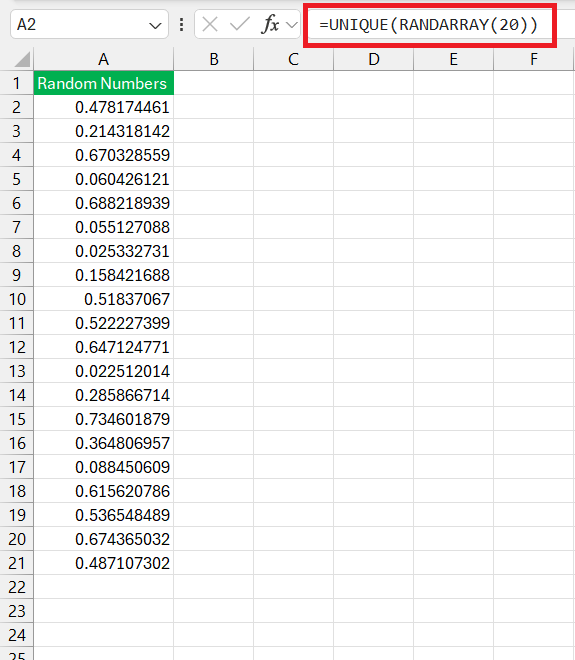Select the Random Numbers header cell
Viewport: 575px width, 660px height.
pyautogui.click(x=104, y=83)
